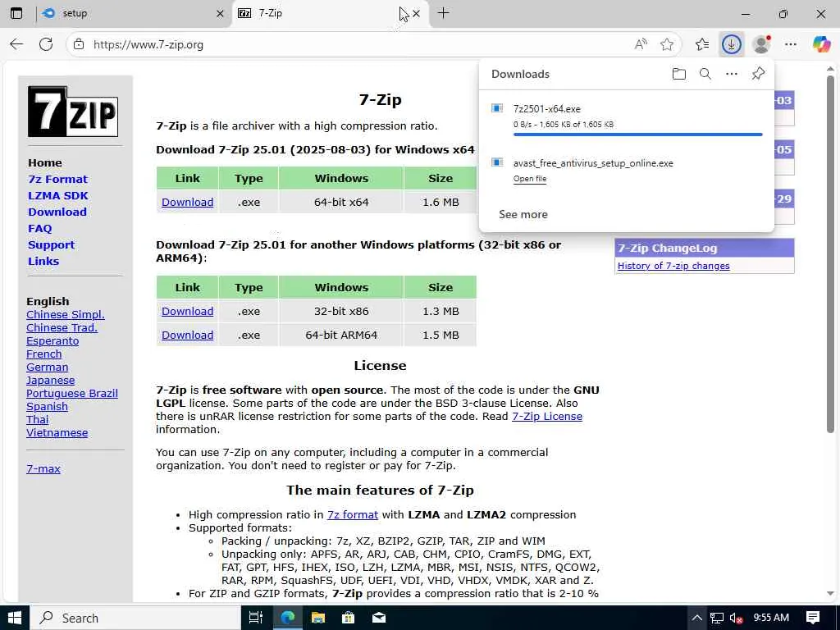Switch language to German
Screen dimensions: 840x630
coord(47,367)
